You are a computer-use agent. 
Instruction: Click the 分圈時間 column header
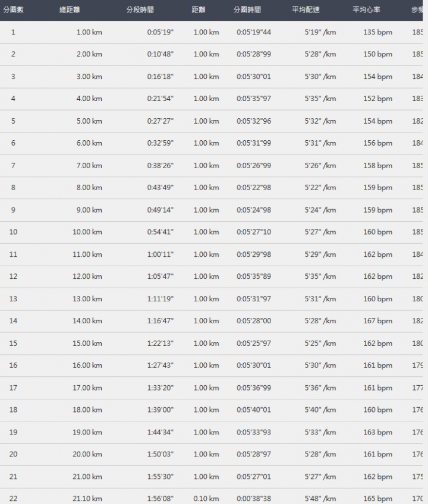(247, 10)
